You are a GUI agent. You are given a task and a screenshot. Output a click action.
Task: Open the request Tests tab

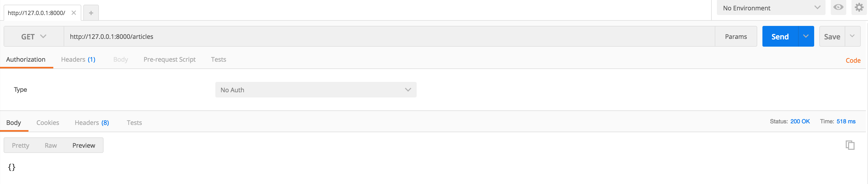tap(218, 59)
